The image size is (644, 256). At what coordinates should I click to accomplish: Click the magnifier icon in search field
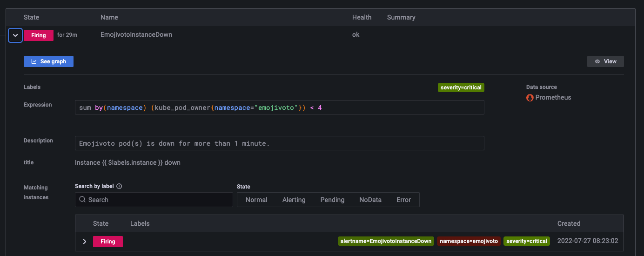tap(82, 200)
